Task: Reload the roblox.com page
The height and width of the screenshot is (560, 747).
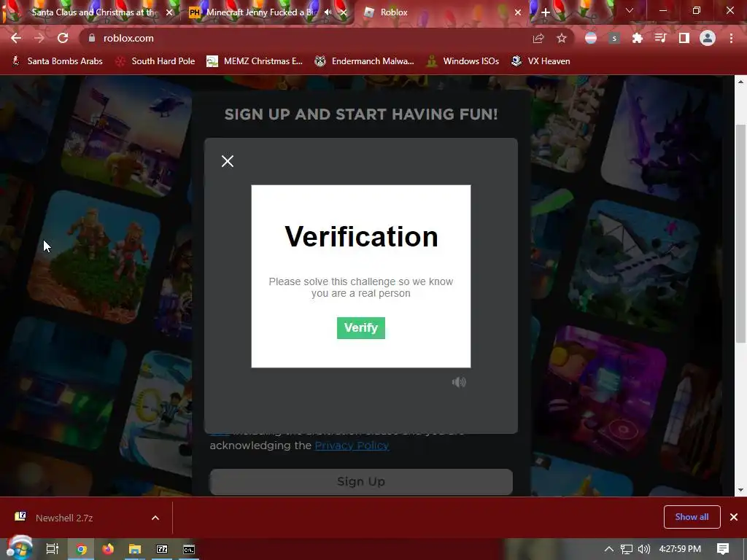Action: 63,38
